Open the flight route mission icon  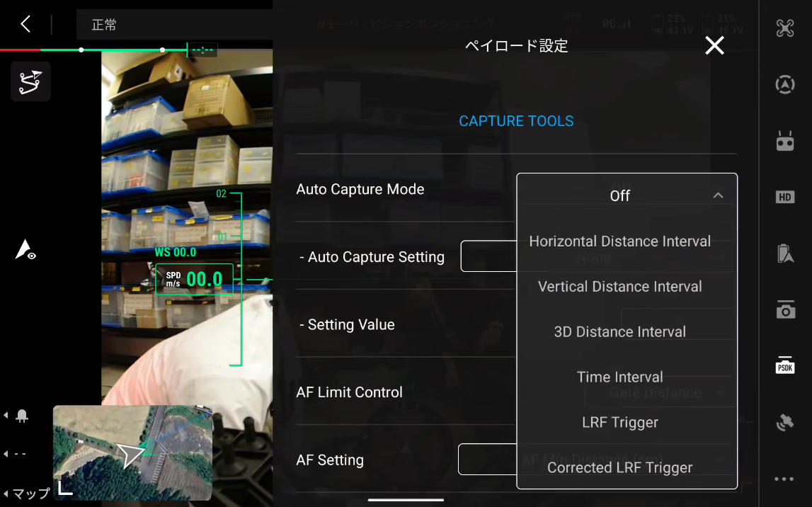pyautogui.click(x=30, y=81)
